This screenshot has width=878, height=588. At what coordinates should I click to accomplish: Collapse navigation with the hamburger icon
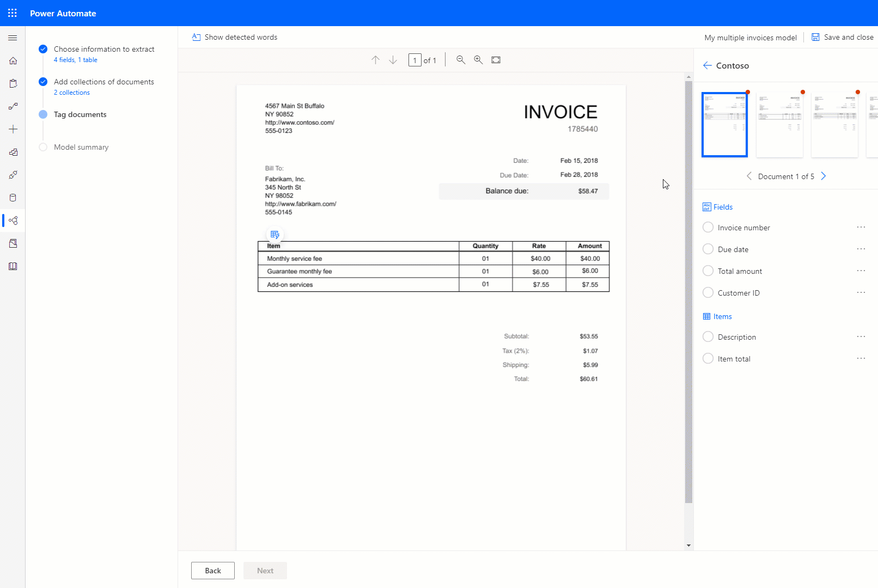pyautogui.click(x=13, y=38)
